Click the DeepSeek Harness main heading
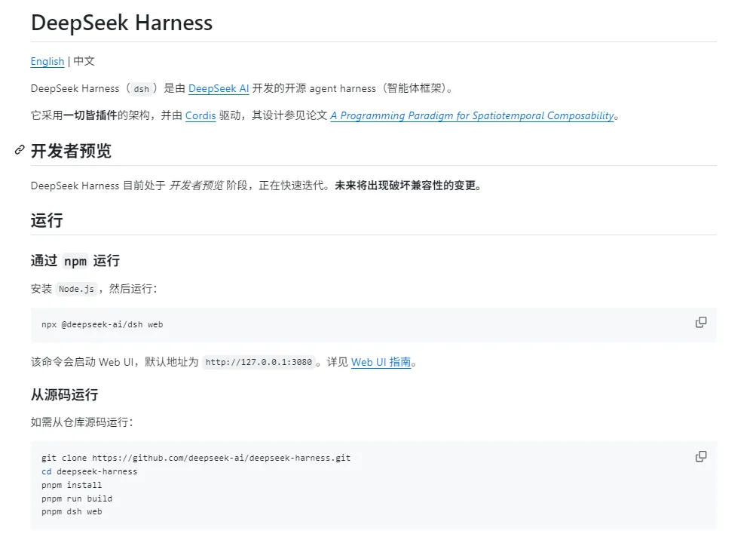This screenshot has width=756, height=546. pyautogui.click(x=121, y=23)
